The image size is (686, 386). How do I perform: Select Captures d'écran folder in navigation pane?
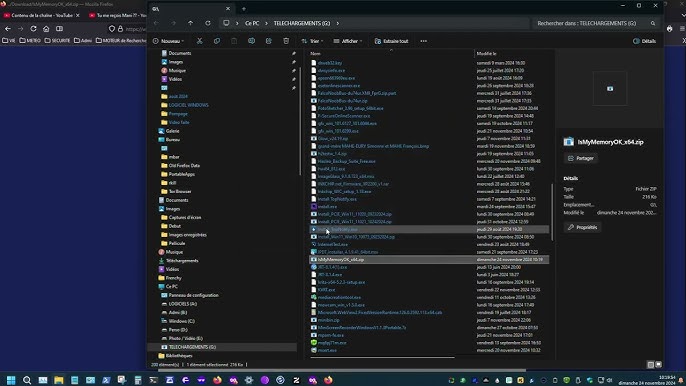point(185,218)
